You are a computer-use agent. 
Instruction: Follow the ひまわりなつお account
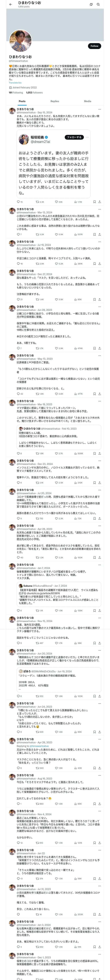tap(94, 46)
